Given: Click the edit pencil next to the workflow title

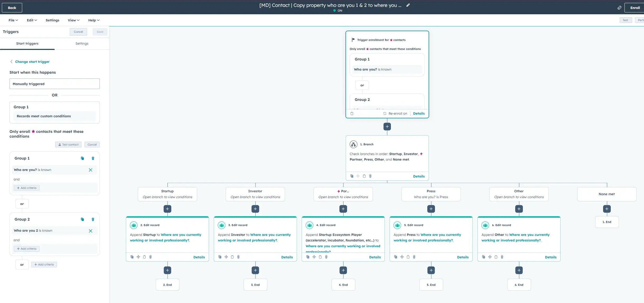Looking at the screenshot, I should point(408,5).
